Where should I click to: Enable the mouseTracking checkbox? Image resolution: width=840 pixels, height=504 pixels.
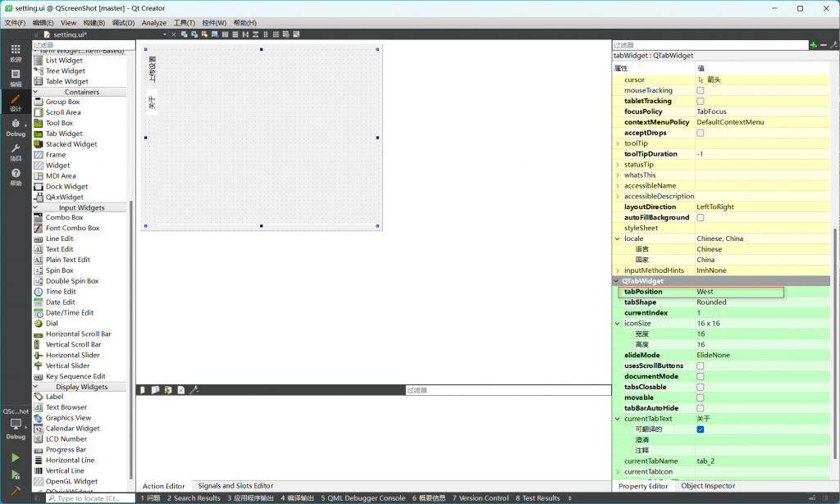click(x=700, y=90)
